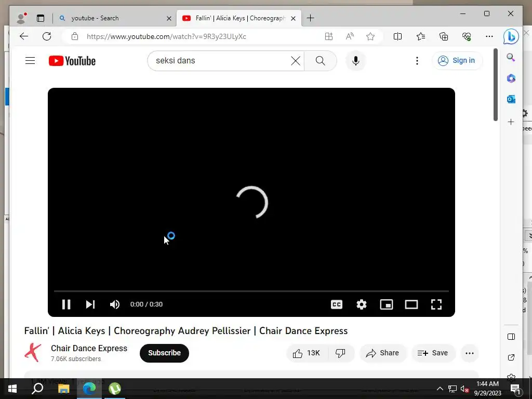Click the Sign in button
This screenshot has height=399, width=532.
[457, 61]
